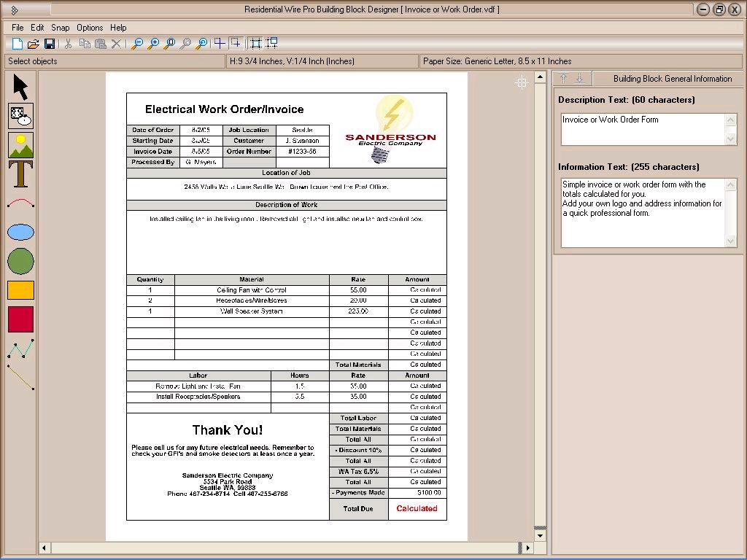Click the zoom previous magnifier icon
Image resolution: width=747 pixels, height=560 pixels.
[202, 44]
